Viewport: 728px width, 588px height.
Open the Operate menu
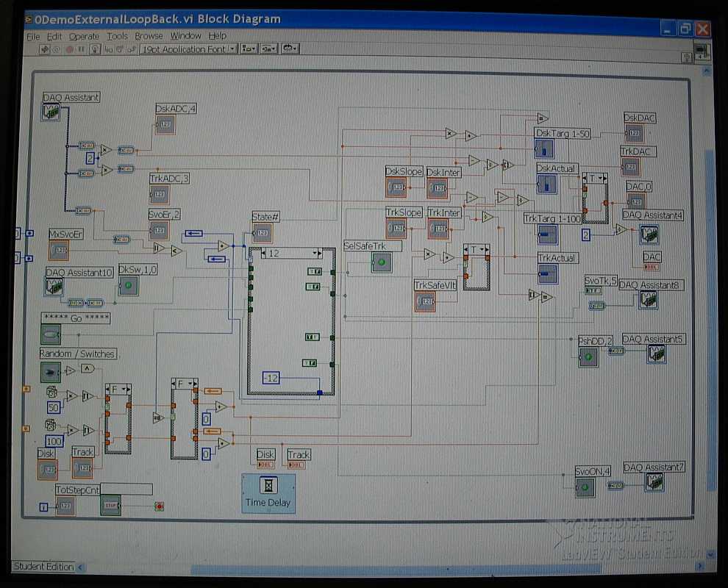tap(84, 36)
